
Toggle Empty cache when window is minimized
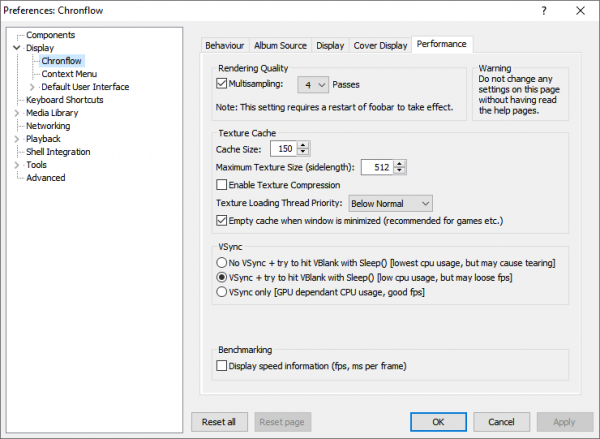pyautogui.click(x=222, y=220)
